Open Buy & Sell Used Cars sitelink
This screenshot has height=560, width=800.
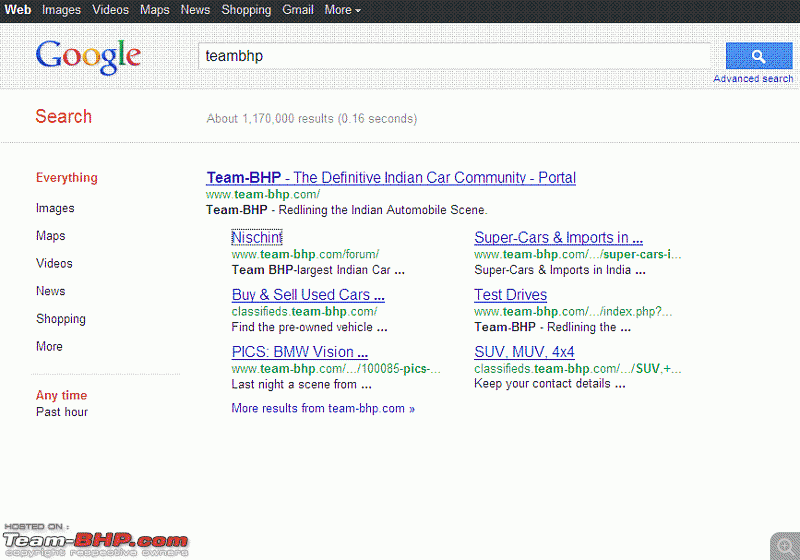(x=308, y=295)
